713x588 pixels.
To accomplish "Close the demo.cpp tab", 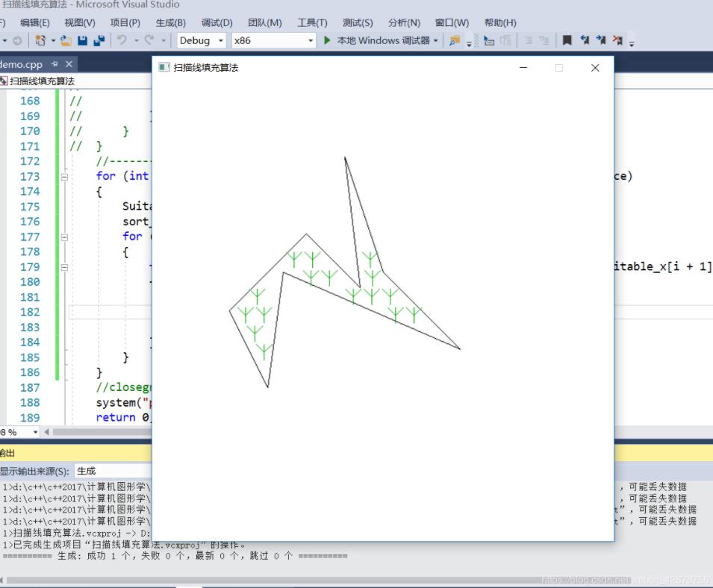I will pyautogui.click(x=69, y=64).
